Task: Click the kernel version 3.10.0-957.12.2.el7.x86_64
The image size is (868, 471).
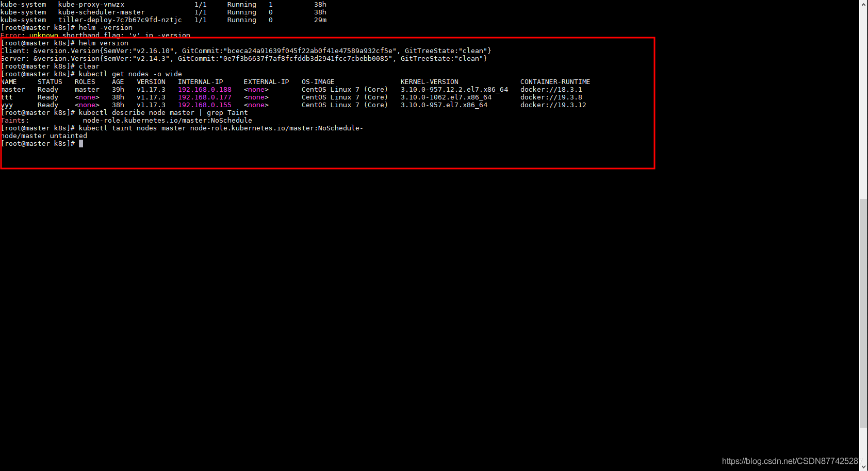Action: (454, 90)
